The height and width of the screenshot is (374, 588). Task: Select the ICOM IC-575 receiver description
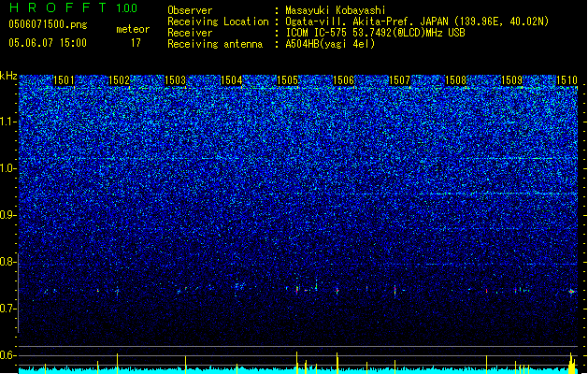click(376, 33)
